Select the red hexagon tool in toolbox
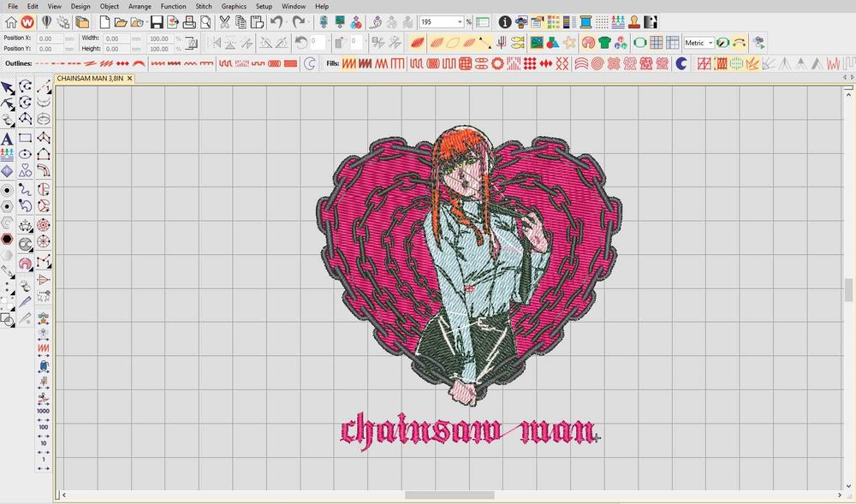 (7, 239)
